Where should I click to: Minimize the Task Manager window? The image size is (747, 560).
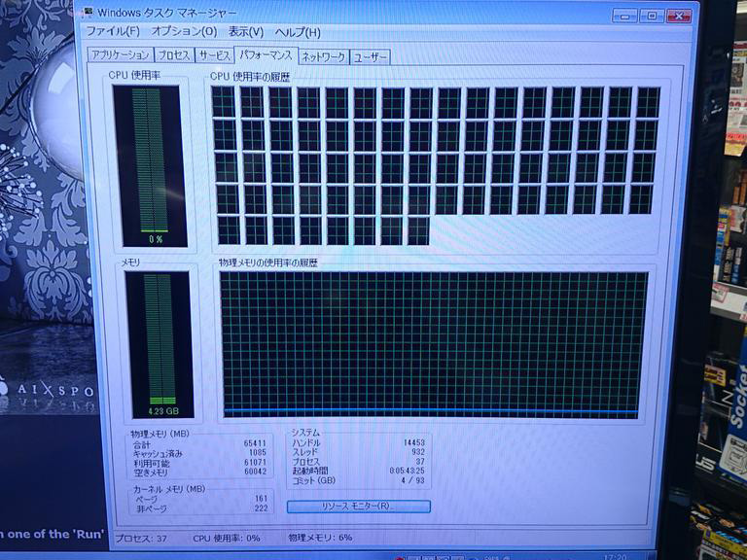pos(624,17)
